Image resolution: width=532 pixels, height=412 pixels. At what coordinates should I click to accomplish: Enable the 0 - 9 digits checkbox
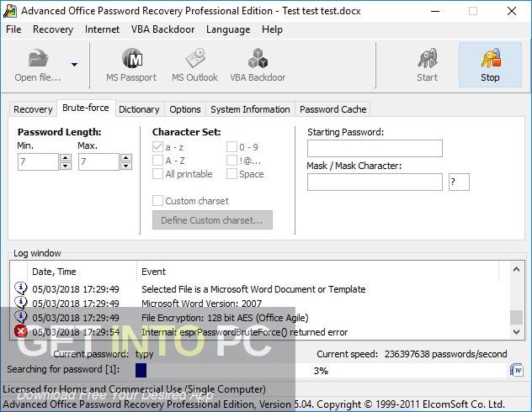click(x=231, y=147)
